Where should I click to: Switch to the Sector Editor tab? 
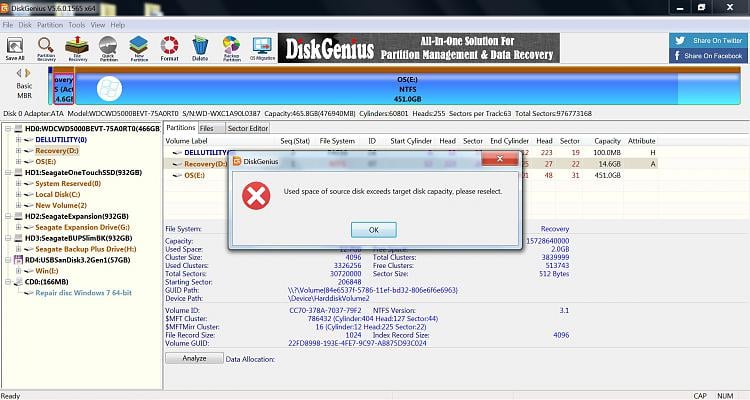coord(248,128)
